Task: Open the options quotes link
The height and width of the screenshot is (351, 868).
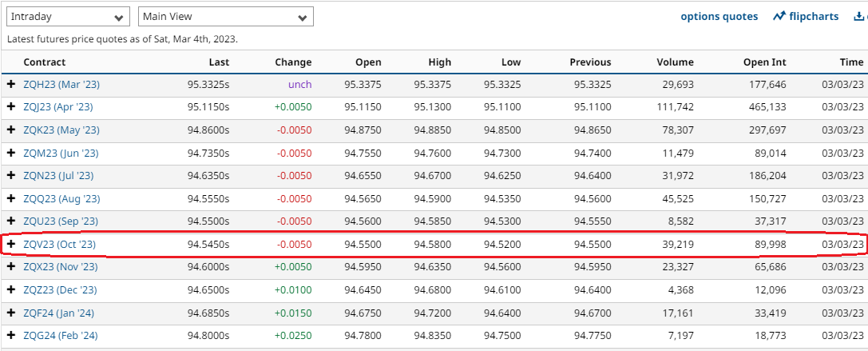Action: pos(719,17)
